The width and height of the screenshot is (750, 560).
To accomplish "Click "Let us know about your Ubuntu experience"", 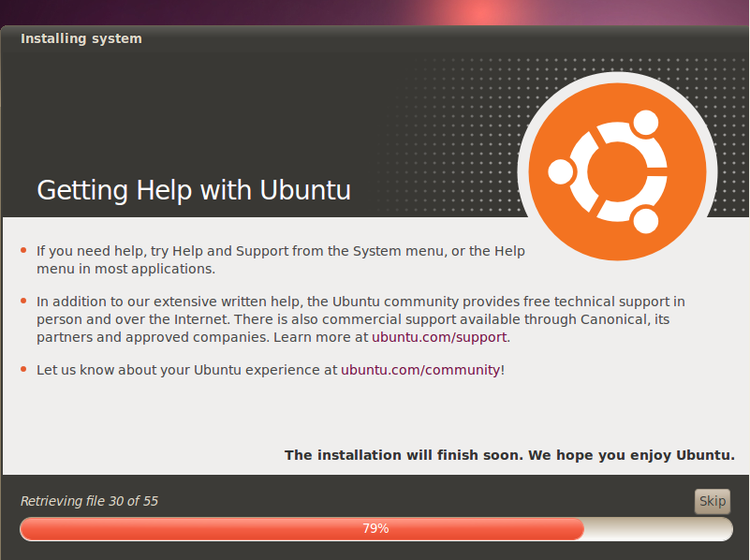I will (271, 370).
